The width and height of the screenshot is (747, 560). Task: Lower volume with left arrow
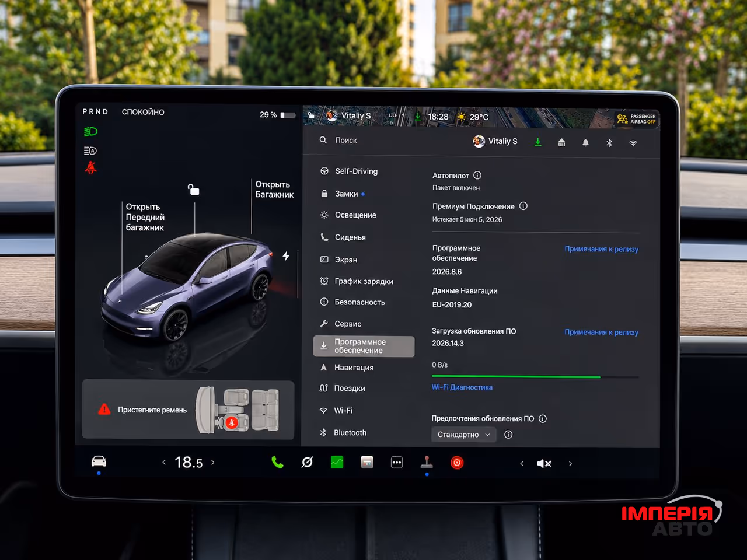point(522,464)
